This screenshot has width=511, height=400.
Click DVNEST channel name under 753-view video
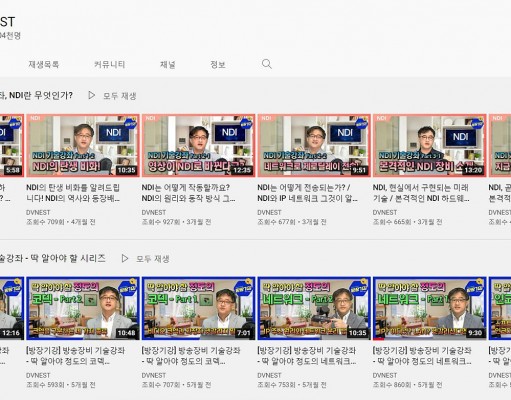click(269, 375)
